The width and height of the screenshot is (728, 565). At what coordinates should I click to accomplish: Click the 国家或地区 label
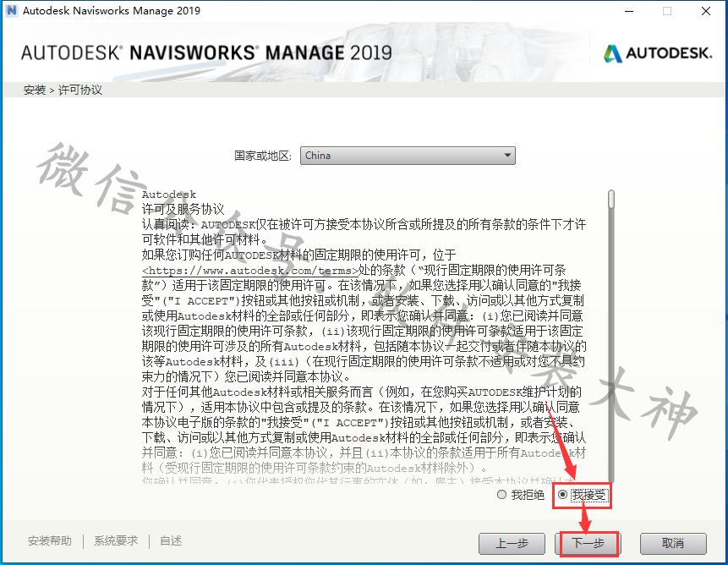click(263, 156)
